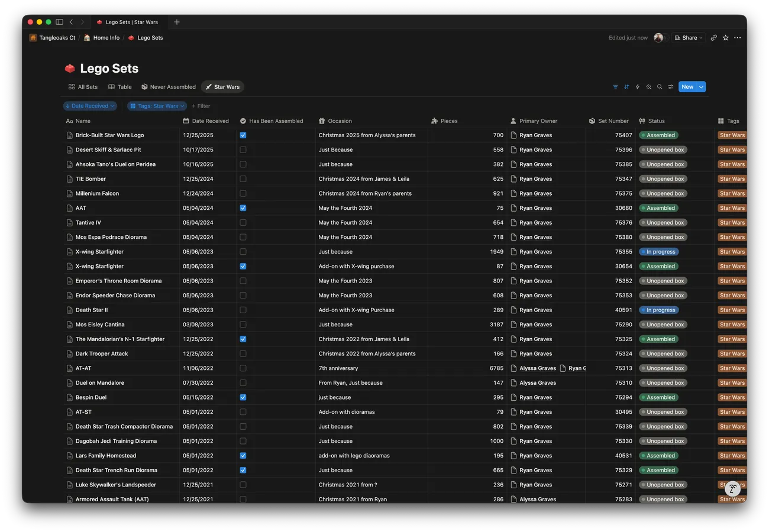The height and width of the screenshot is (532, 769).
Task: Click the sort arrows icon in the view toolbar
Action: click(626, 87)
